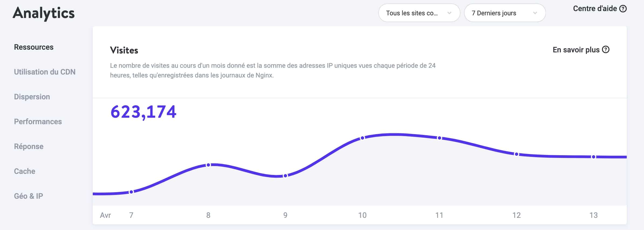Select the data point above April 7
Image resolution: width=644 pixels, height=230 pixels.
131,192
